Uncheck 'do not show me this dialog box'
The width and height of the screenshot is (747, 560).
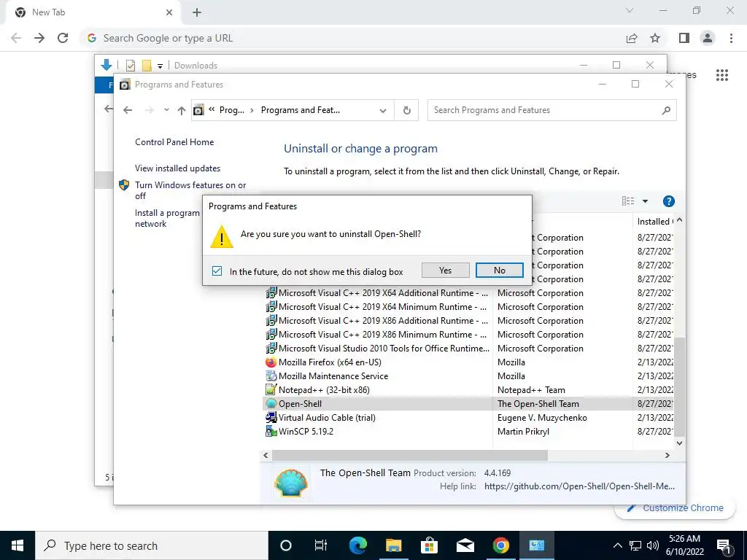pyautogui.click(x=217, y=271)
